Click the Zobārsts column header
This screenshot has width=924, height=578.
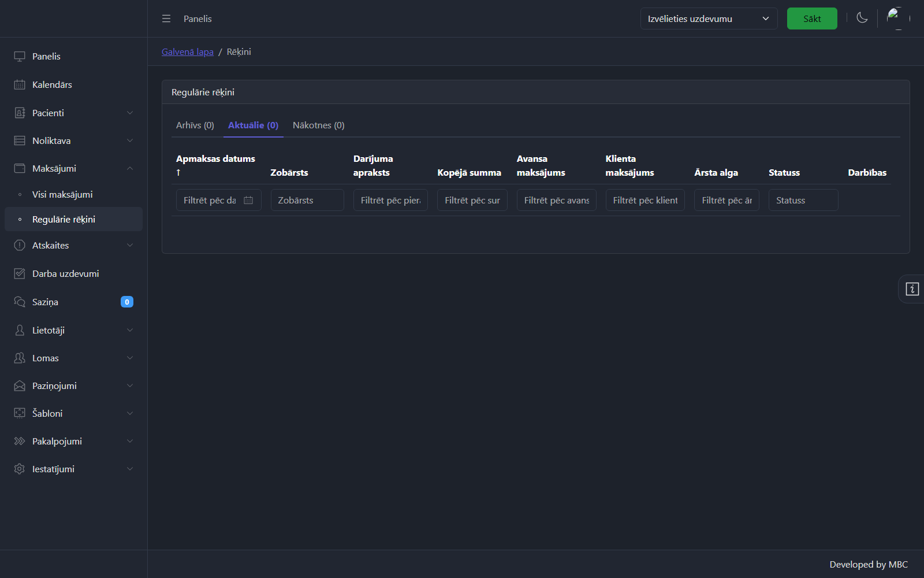[x=289, y=172]
